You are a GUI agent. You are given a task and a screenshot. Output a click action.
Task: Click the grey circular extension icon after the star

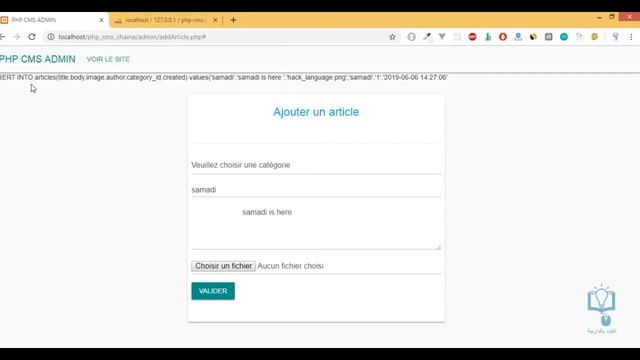(411, 37)
